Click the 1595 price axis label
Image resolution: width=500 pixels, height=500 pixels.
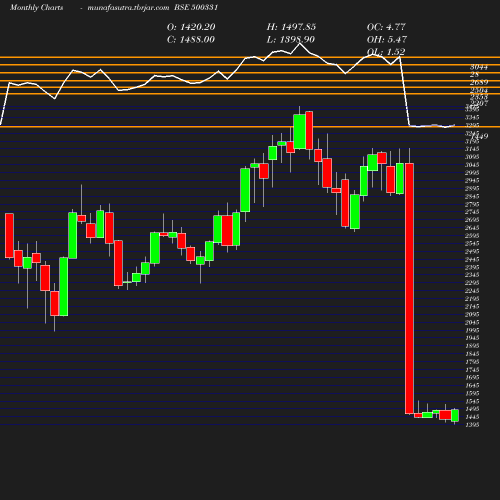click(472, 393)
